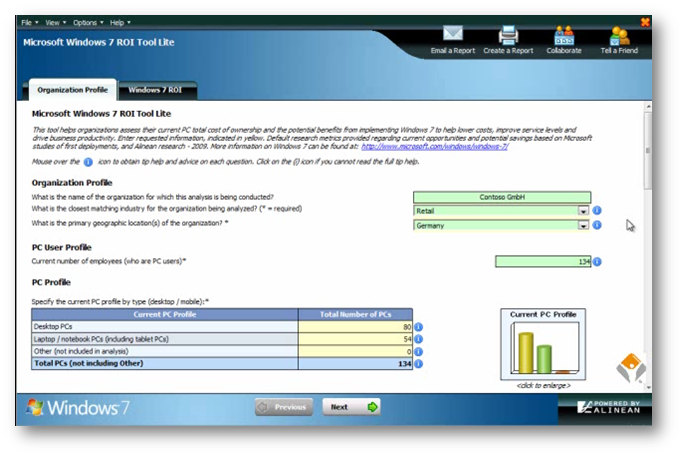Switch to the Organization Profile tab
This screenshot has width=682, height=456.
(72, 90)
